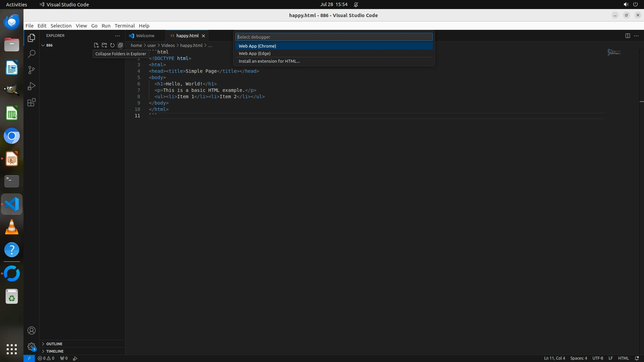Switch to the Welcome tab
644x362 pixels.
point(145,36)
